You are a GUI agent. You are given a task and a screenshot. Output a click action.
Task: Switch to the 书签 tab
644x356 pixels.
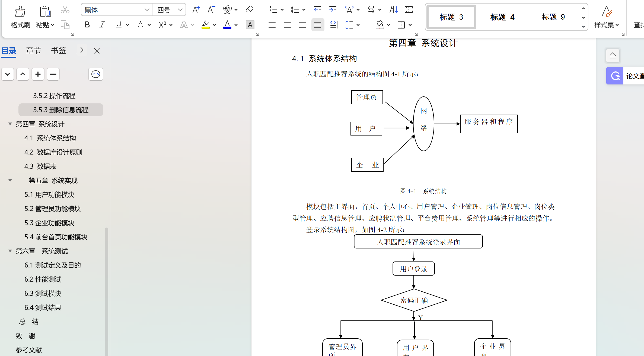point(58,51)
